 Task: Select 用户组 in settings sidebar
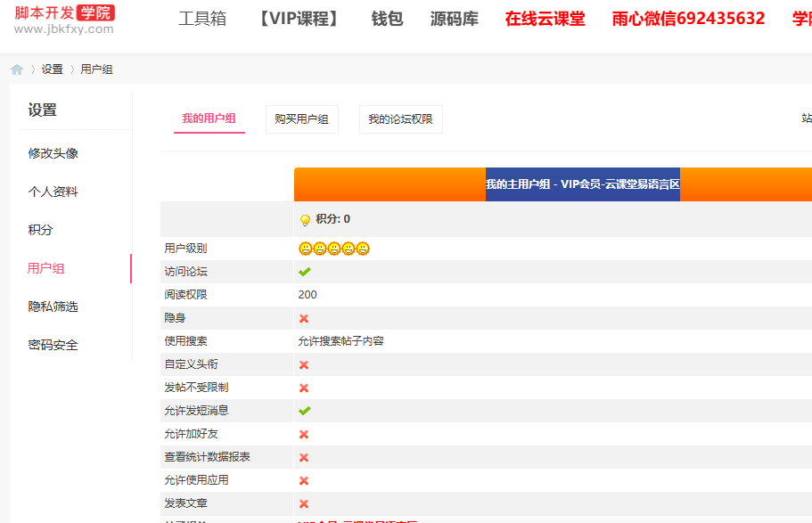pos(46,268)
